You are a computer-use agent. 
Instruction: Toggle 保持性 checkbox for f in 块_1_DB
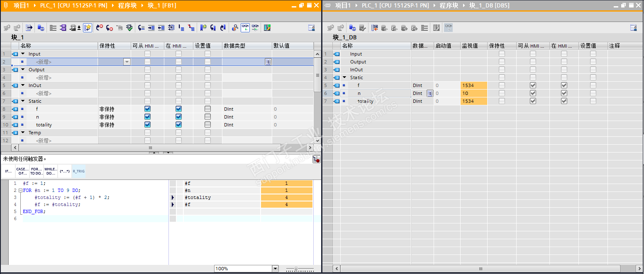(502, 85)
